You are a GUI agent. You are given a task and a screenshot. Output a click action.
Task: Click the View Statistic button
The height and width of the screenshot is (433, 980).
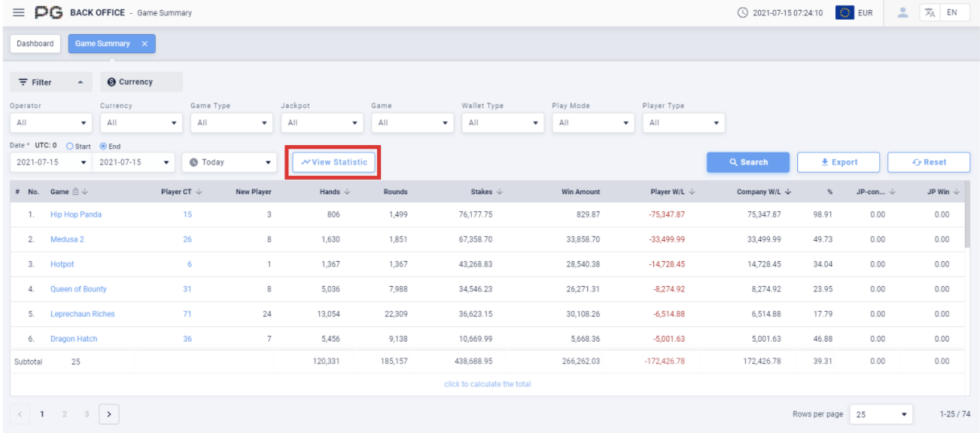[334, 162]
